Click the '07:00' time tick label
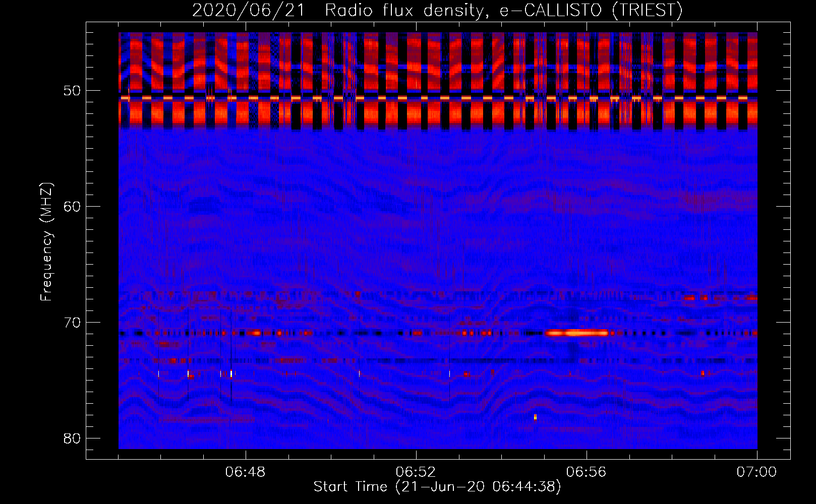This screenshot has height=504, width=816. coord(757,472)
